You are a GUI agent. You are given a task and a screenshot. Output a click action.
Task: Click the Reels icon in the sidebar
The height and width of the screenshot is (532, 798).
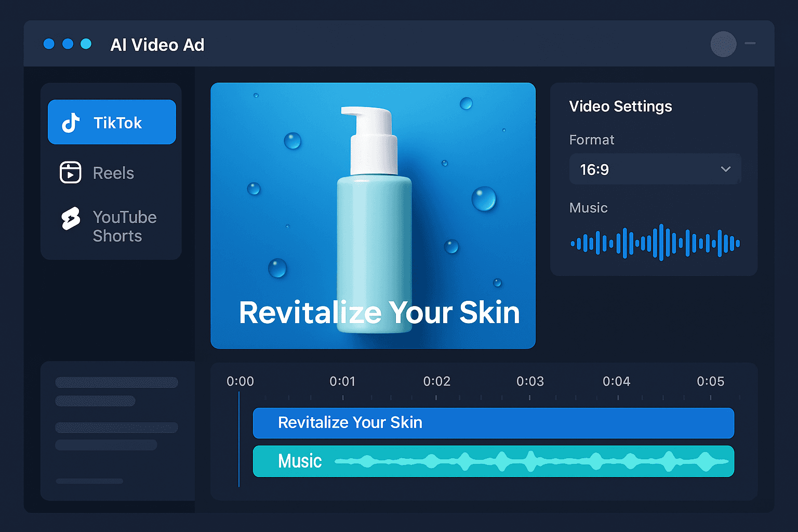[71, 172]
